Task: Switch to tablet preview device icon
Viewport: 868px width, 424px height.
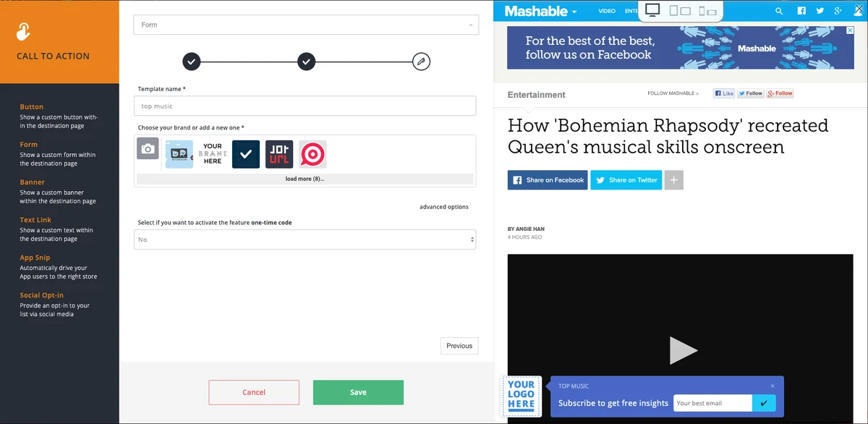Action: (x=680, y=11)
